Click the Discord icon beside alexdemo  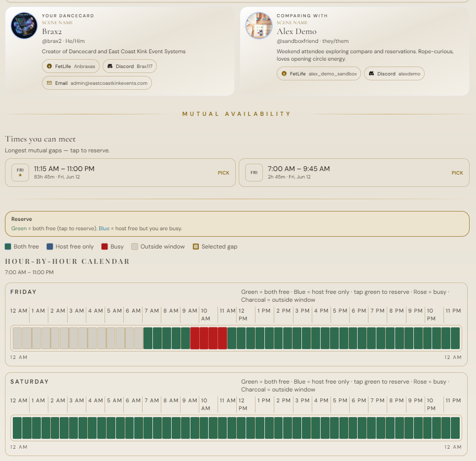(x=371, y=73)
